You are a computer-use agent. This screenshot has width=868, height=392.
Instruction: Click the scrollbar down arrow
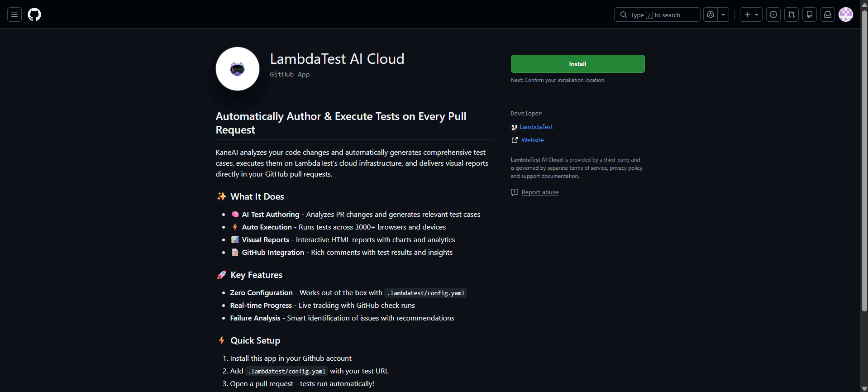click(x=864, y=388)
